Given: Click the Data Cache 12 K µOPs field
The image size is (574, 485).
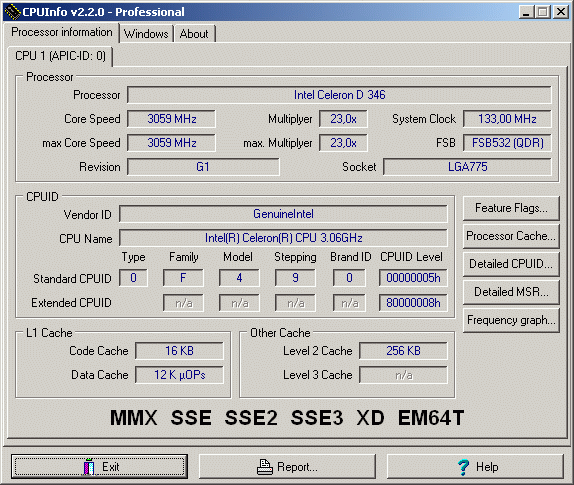Looking at the screenshot, I should [179, 375].
